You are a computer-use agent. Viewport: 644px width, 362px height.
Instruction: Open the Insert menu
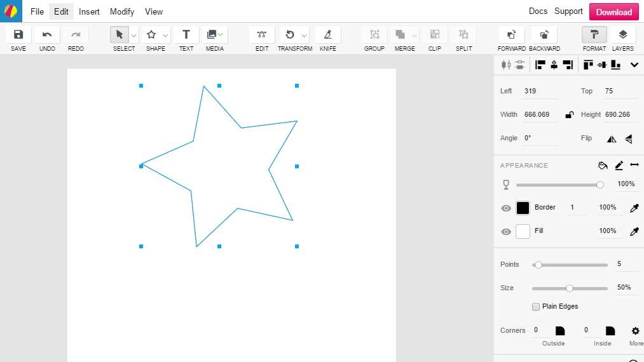89,11
